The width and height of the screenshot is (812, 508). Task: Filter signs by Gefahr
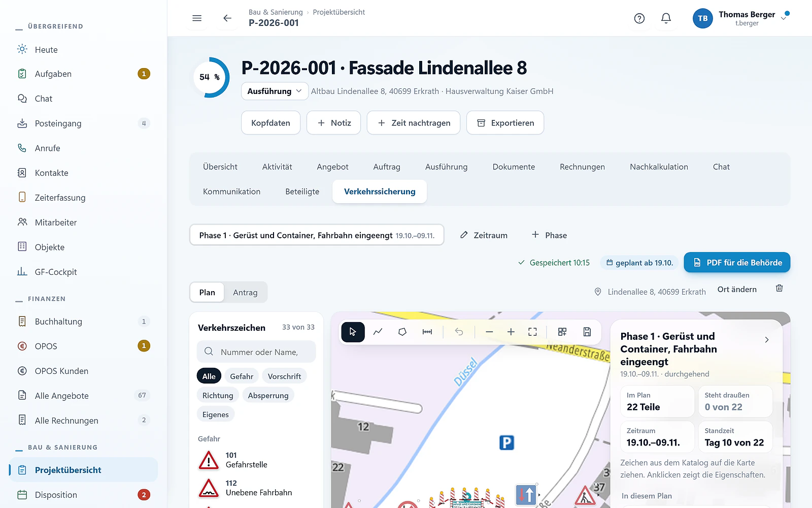pyautogui.click(x=242, y=376)
